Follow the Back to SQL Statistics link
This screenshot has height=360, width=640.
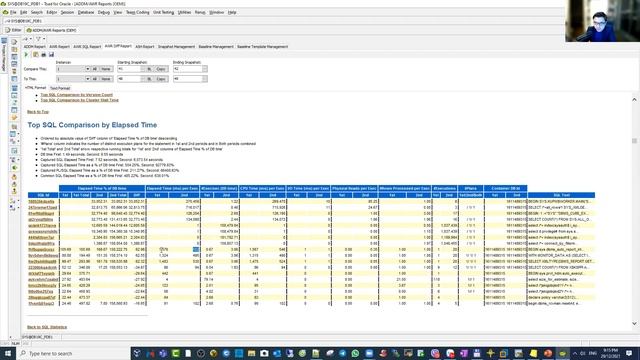pyautogui.click(x=47, y=327)
